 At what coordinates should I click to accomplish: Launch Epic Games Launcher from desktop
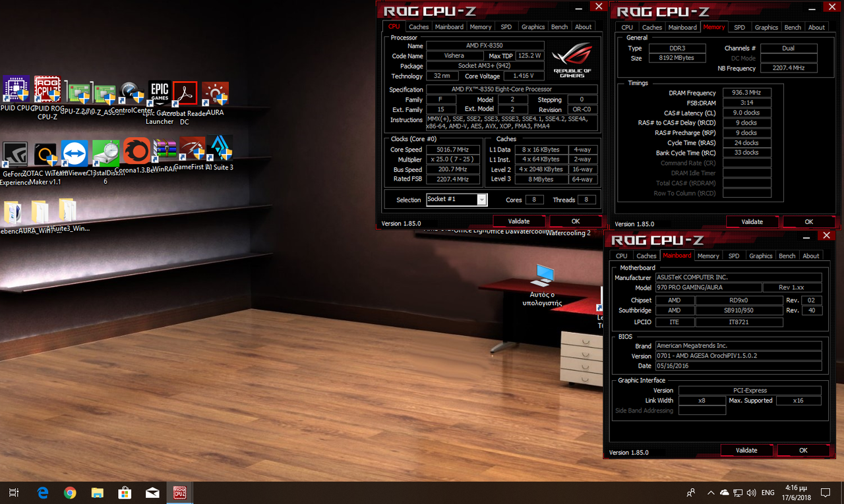click(x=160, y=102)
